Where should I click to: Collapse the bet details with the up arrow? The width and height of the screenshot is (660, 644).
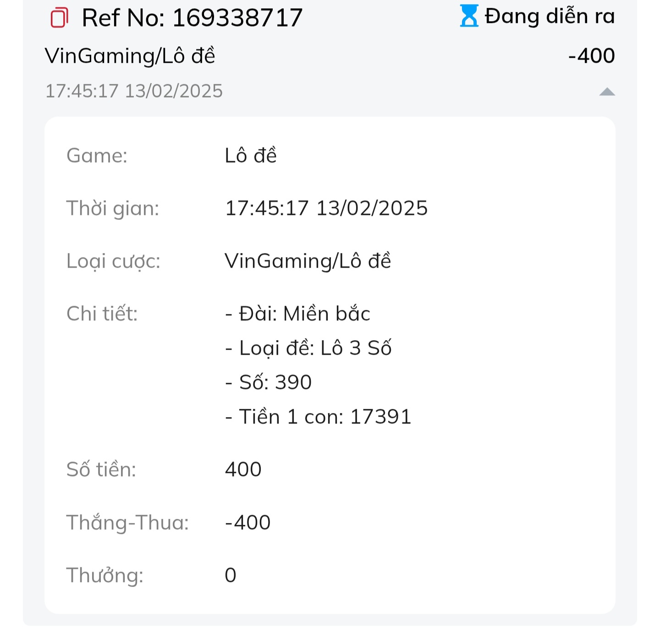607,92
